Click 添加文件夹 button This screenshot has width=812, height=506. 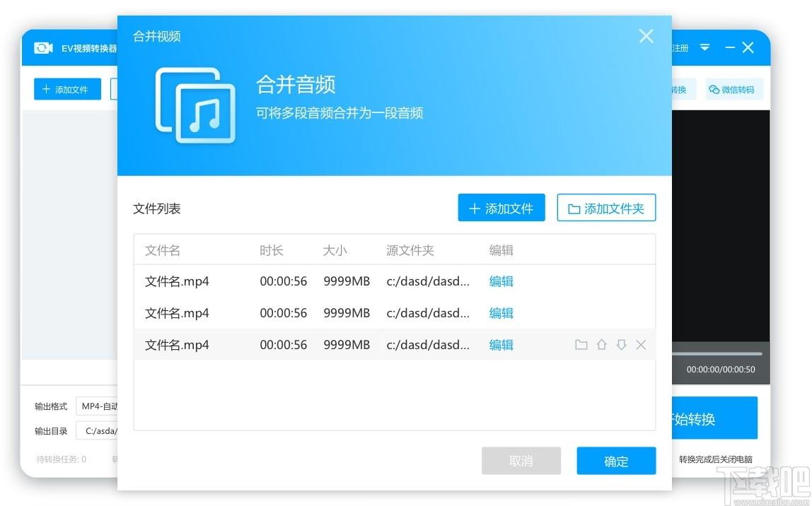click(x=606, y=208)
